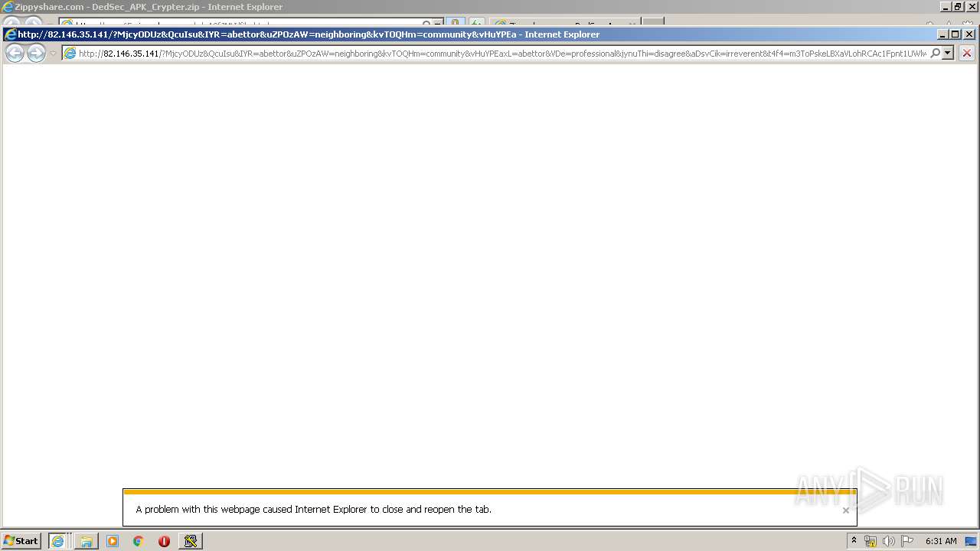Screen dimensions: 980x551
Task: Maximize the front Internet Explorer window
Action: (955, 34)
